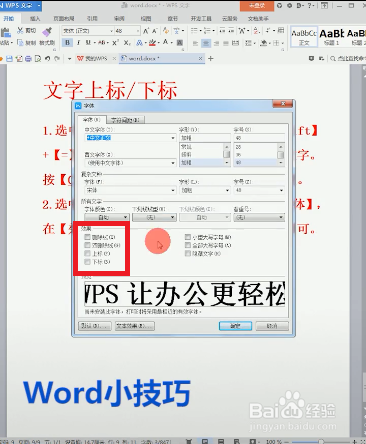Open the Western font dropdown in dialog
Image resolution: width=366 pixels, height=444 pixels.
173,163
